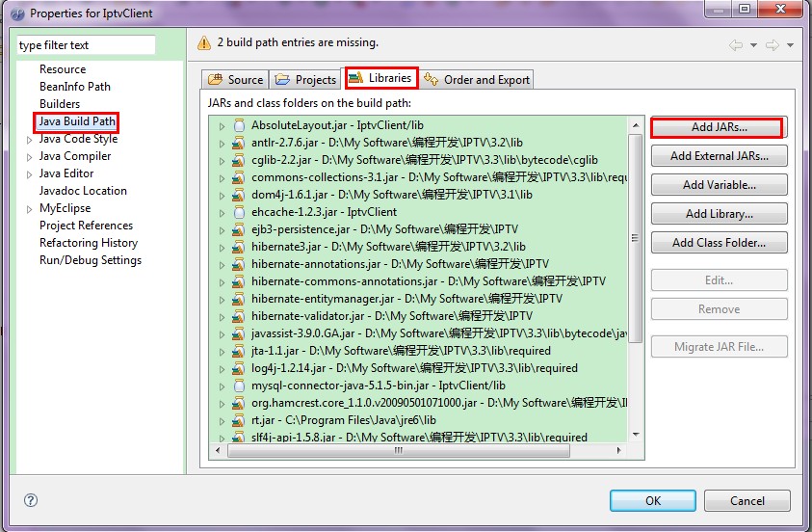This screenshot has width=812, height=532.
Task: Click the dom4j-1.6.1.jar library icon
Action: (x=239, y=195)
